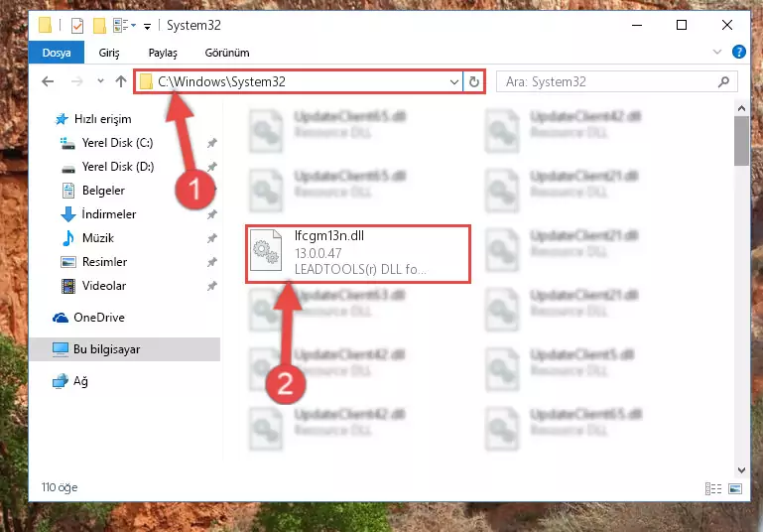Click the blue star icon of Hızlı erişim
The height and width of the screenshot is (532, 763).
tap(62, 119)
